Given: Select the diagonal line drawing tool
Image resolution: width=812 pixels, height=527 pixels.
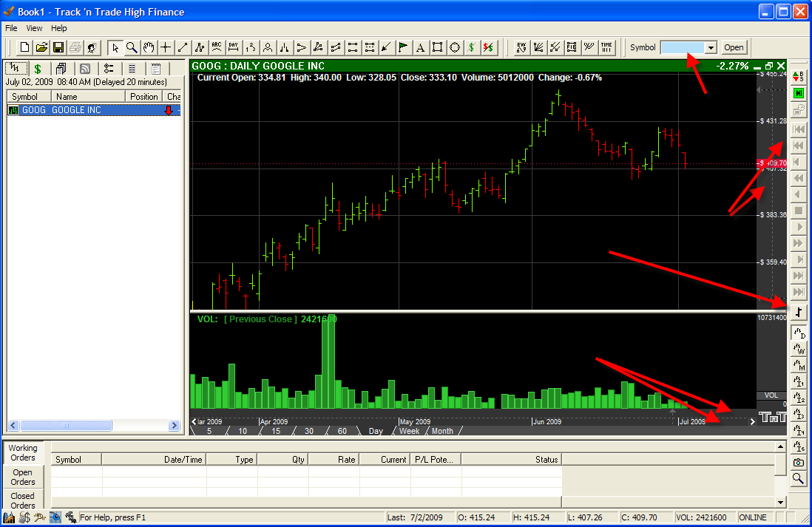Looking at the screenshot, I should (183, 47).
